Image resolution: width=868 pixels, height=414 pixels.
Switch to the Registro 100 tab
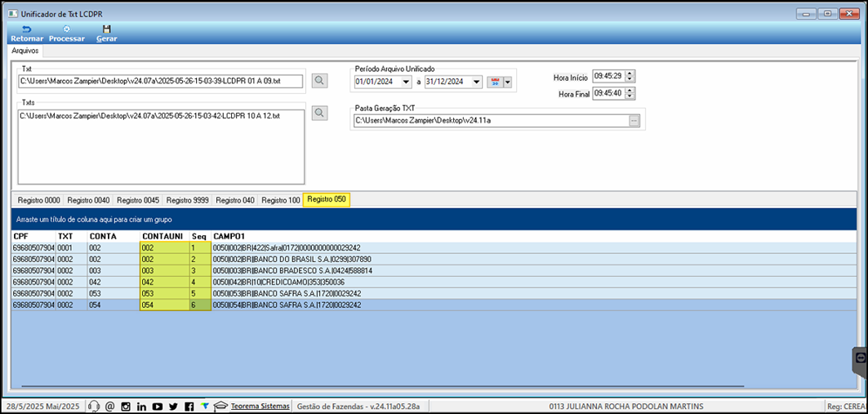[x=280, y=200]
